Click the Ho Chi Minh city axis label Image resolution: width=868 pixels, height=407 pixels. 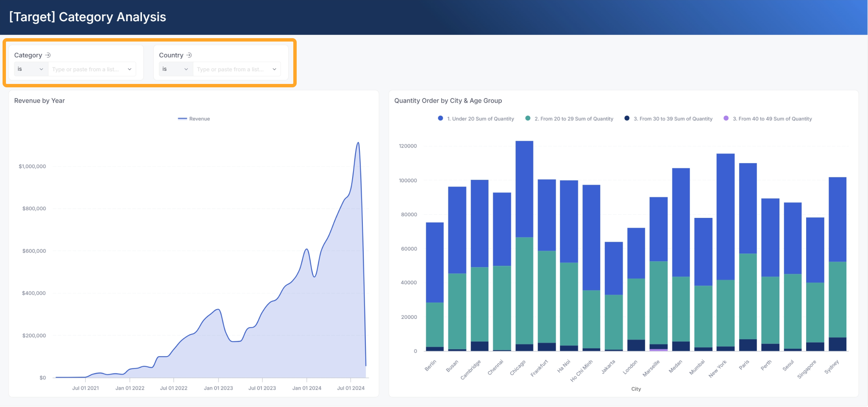coord(582,371)
